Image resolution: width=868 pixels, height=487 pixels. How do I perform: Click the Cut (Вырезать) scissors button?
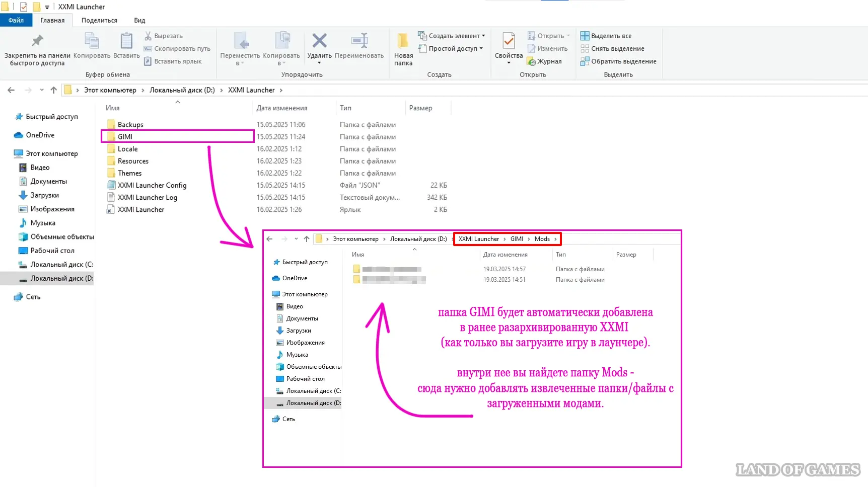164,36
